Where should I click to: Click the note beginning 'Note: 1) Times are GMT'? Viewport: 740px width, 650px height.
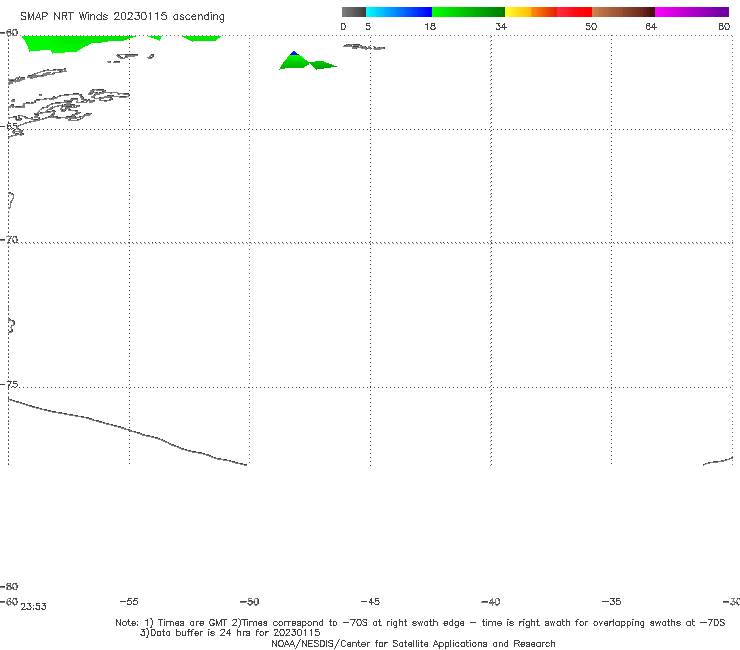tap(420, 623)
